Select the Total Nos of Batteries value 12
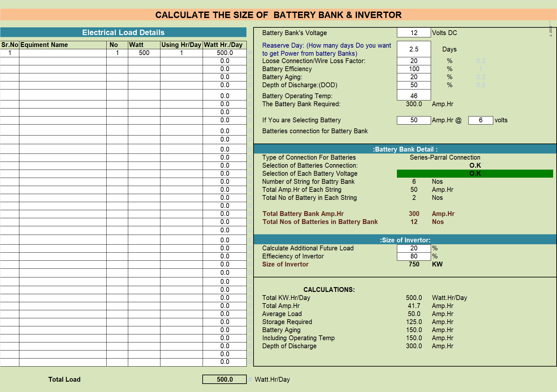557x392 pixels. click(x=414, y=222)
